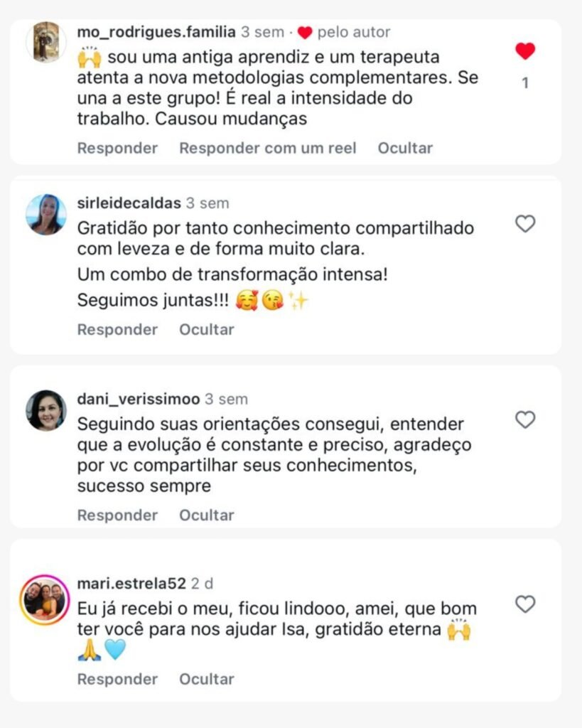582x728 pixels.
Task: Open the dani_verissimoo username link
Action: [x=138, y=400]
